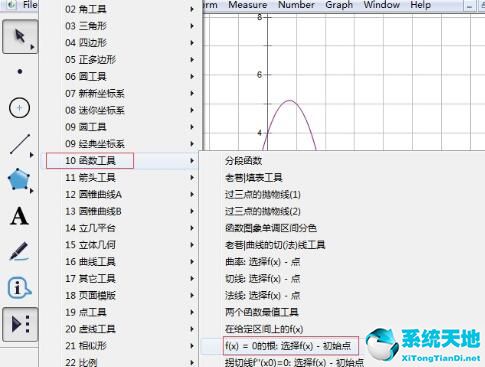Screen dimensions: 485x367
Task: Select the Arrow selection tool
Action: click(20, 36)
